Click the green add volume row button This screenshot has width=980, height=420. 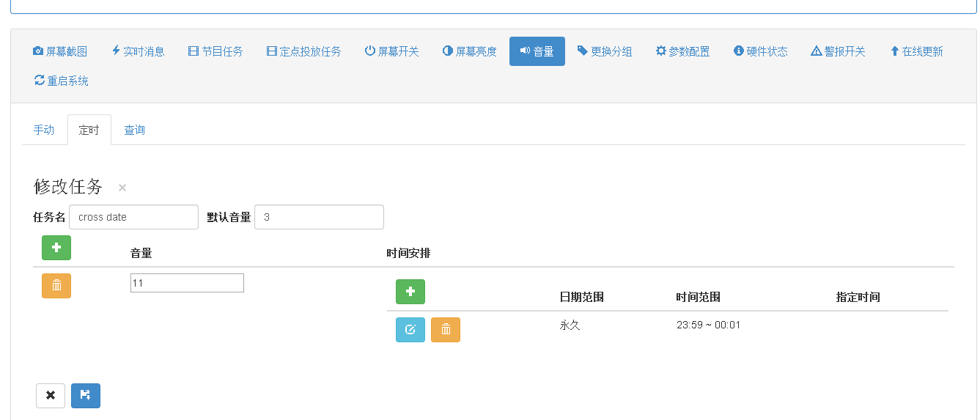click(x=56, y=248)
